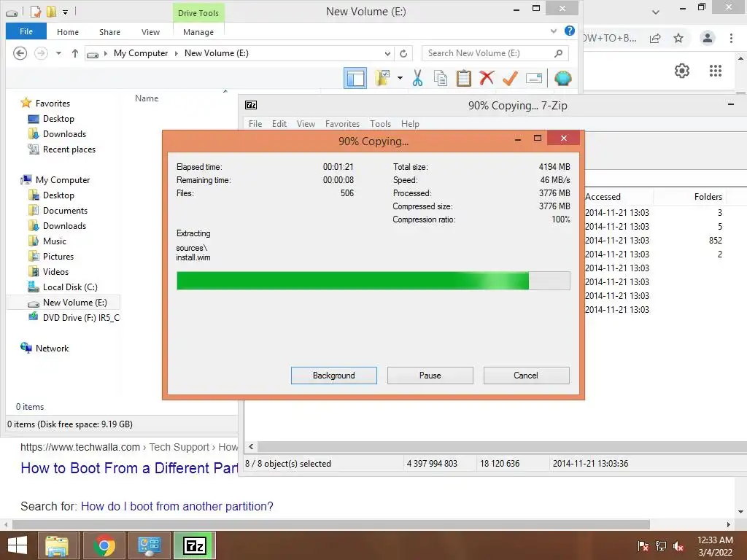
Task: Open the File tab in Explorer ribbon
Action: click(x=26, y=31)
